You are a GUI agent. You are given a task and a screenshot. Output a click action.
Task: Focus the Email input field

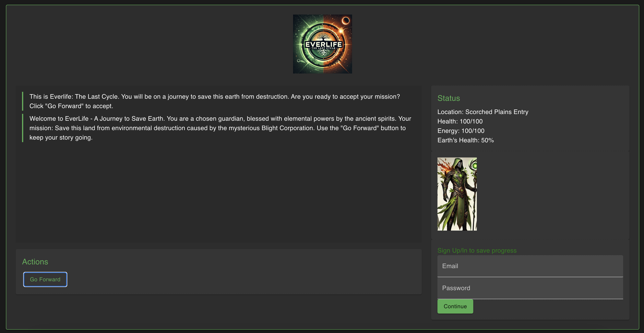[x=530, y=266]
